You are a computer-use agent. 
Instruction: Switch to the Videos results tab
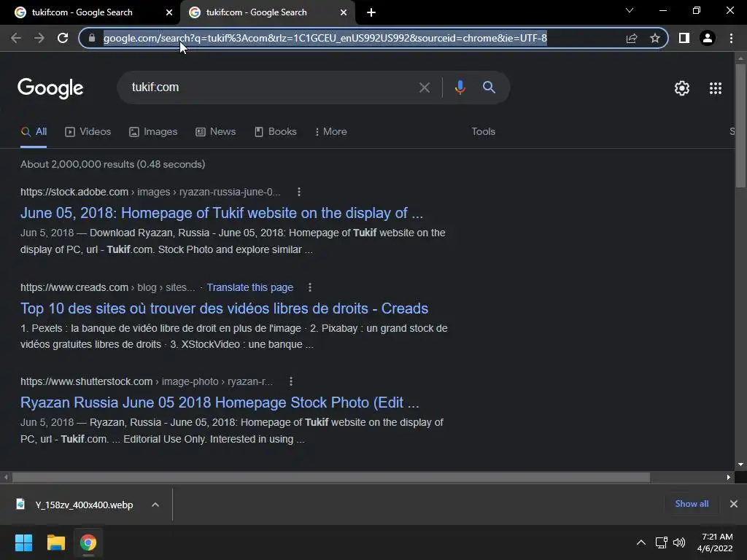pyautogui.click(x=88, y=132)
